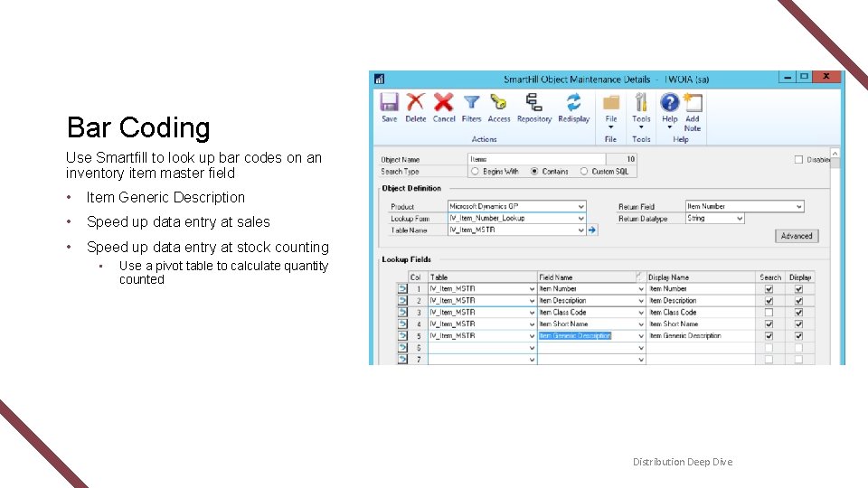This screenshot has width=868, height=488.
Task: Click the row 6 lookup field icon
Action: [402, 347]
